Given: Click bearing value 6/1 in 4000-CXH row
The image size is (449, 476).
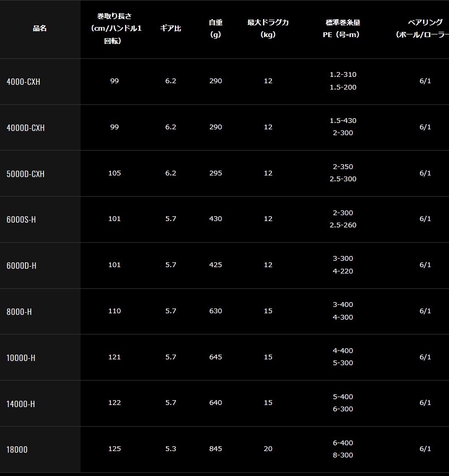Looking at the screenshot, I should tap(425, 81).
